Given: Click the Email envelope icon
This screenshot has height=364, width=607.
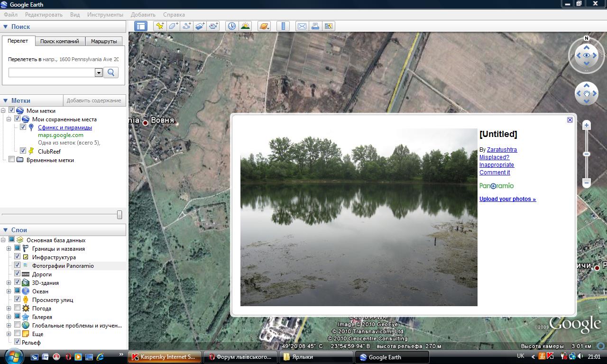Looking at the screenshot, I should [302, 26].
